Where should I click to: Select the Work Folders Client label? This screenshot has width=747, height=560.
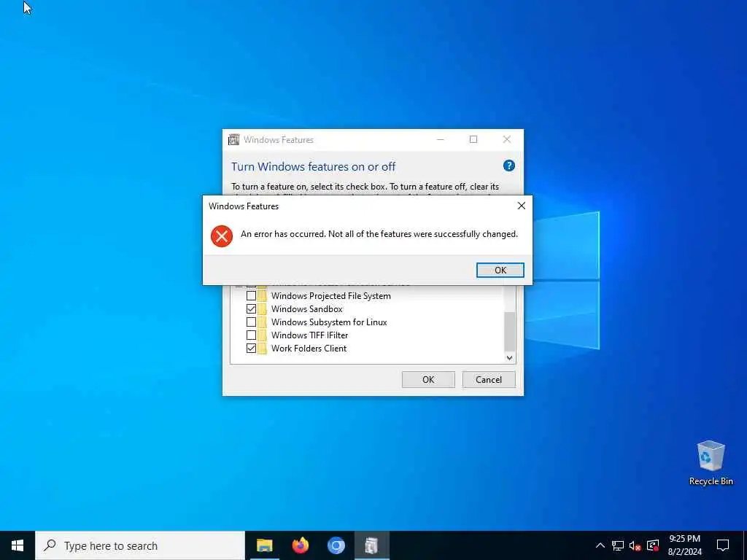309,348
